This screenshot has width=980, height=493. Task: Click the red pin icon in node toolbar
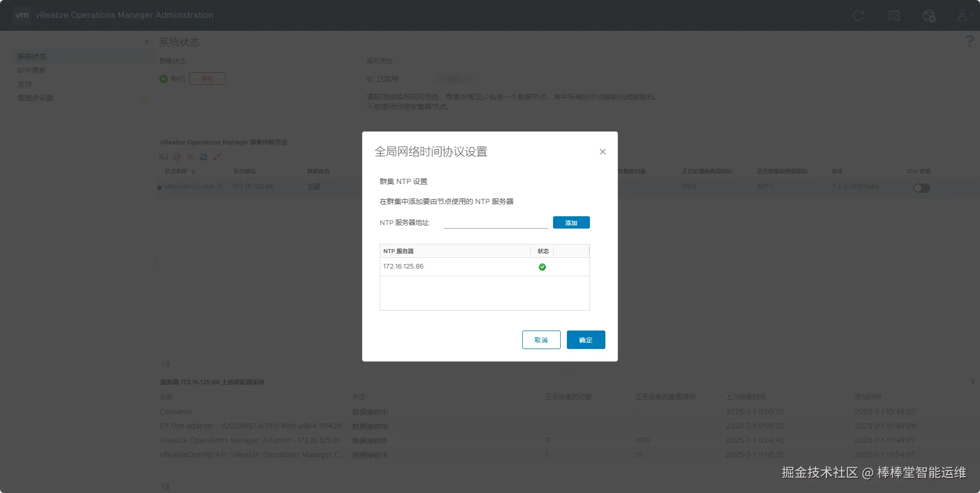pos(217,157)
